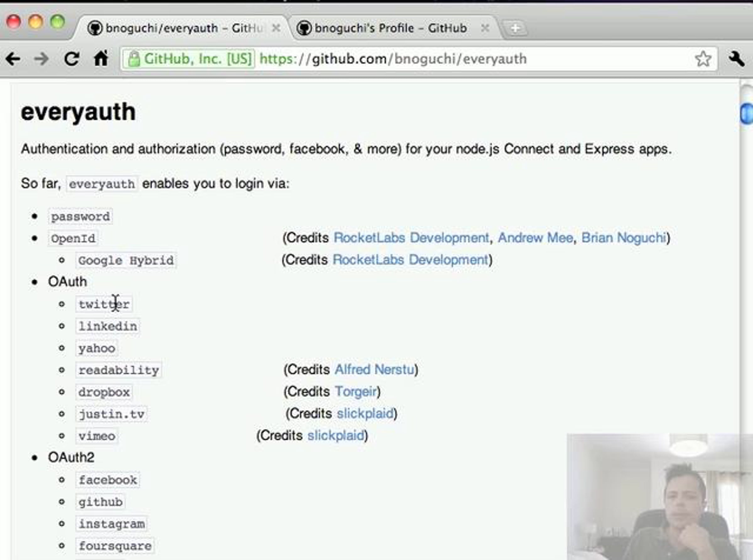This screenshot has width=753, height=560.
Task: Click the forward navigation arrow
Action: coord(42,59)
